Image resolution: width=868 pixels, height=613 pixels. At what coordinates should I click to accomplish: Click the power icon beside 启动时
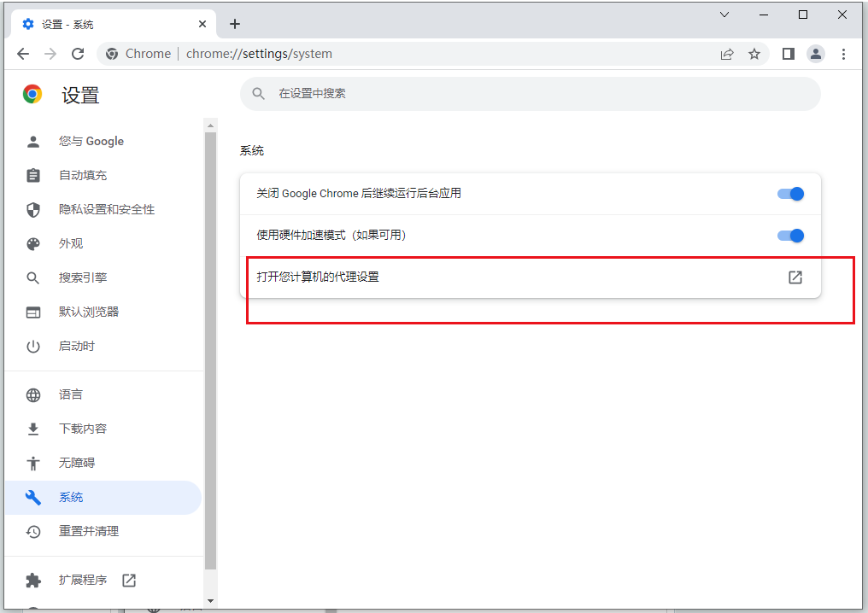33,347
